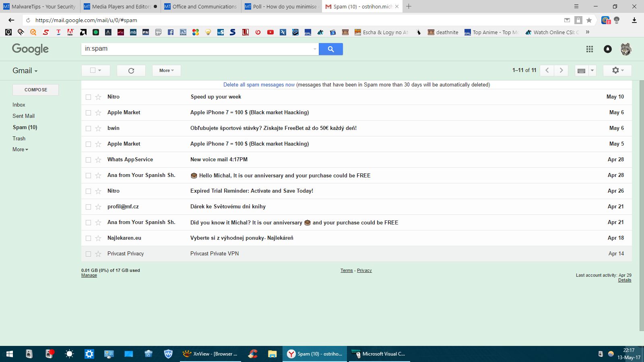Open the AMD bookmark icon
This screenshot has height=362, width=644.
point(83,32)
